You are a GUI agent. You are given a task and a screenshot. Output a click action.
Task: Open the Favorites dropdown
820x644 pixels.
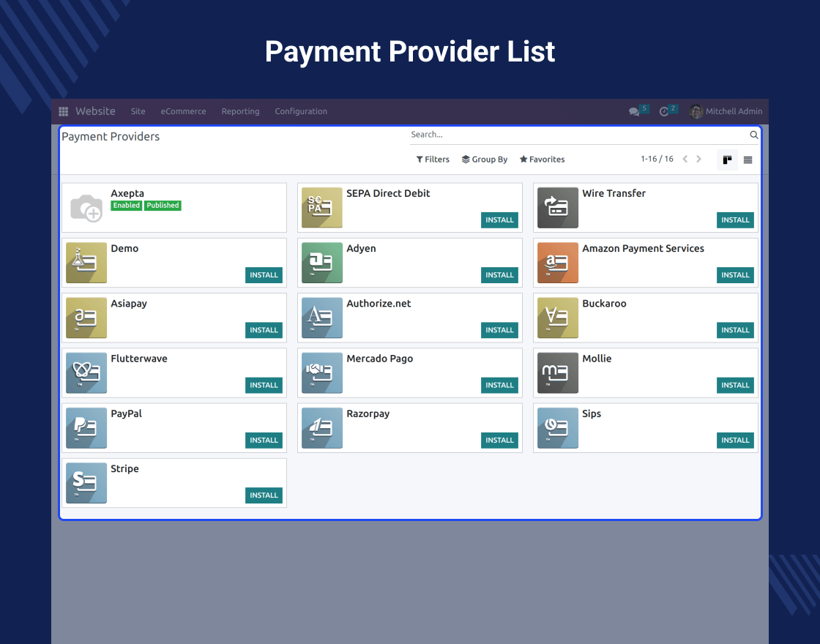pos(543,160)
